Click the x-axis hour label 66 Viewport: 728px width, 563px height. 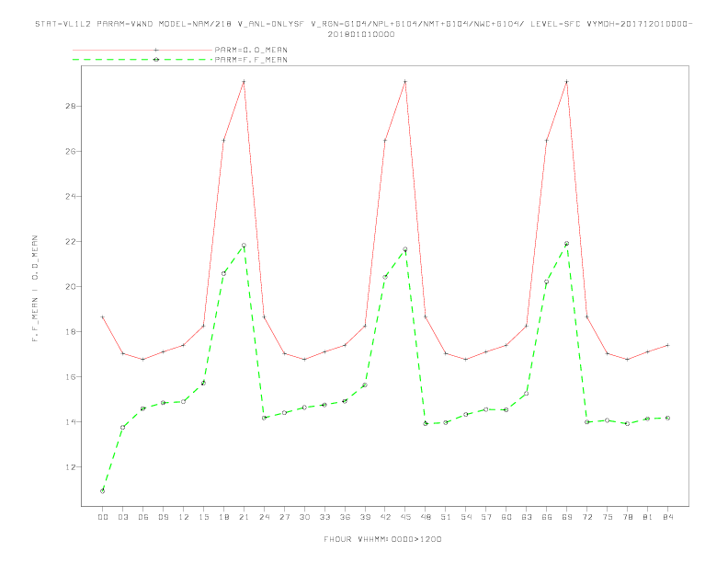(x=547, y=517)
